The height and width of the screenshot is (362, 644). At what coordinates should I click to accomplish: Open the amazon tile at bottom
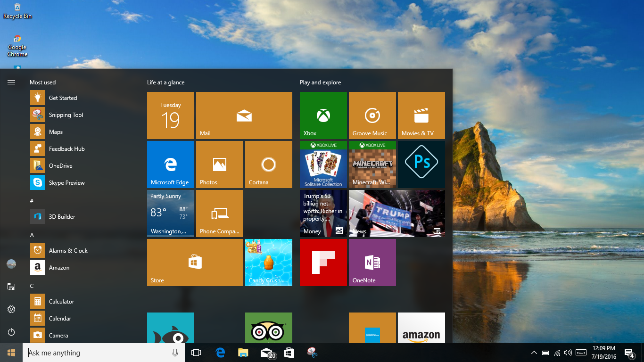pyautogui.click(x=421, y=328)
